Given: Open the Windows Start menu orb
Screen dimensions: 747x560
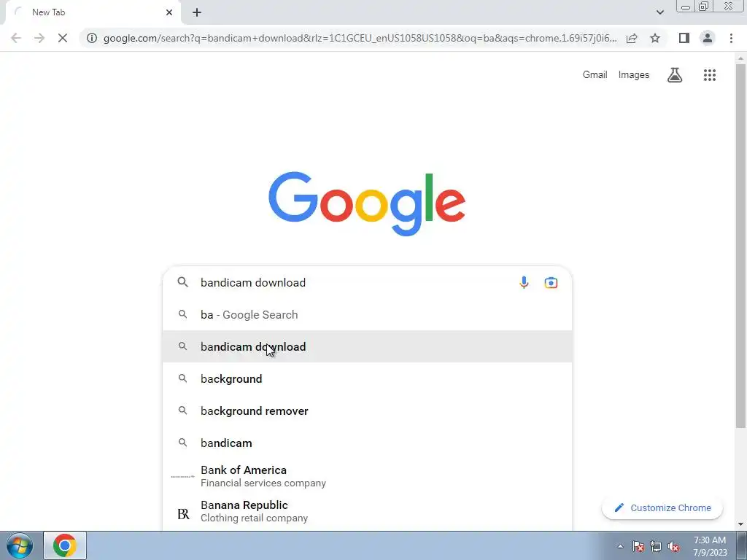Looking at the screenshot, I should point(20,545).
